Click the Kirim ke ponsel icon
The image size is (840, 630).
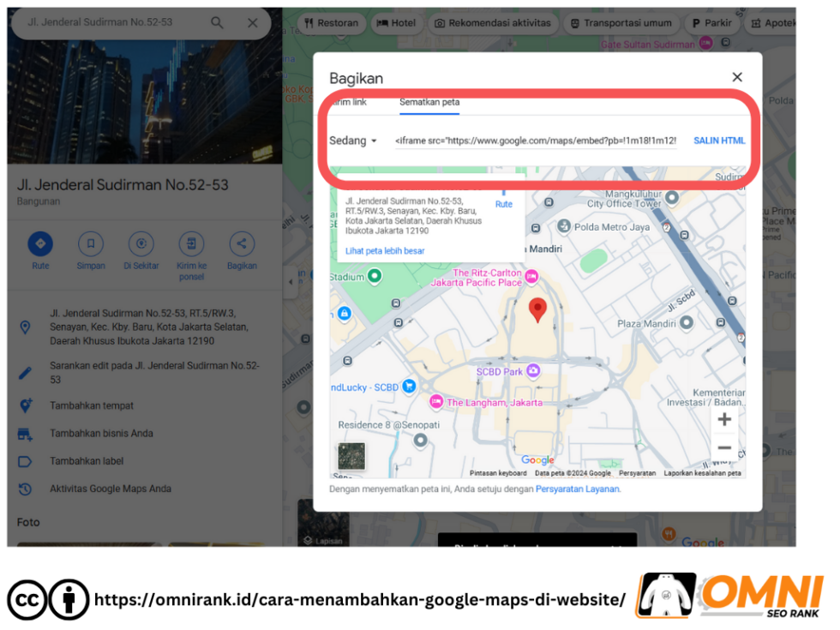pos(191,243)
